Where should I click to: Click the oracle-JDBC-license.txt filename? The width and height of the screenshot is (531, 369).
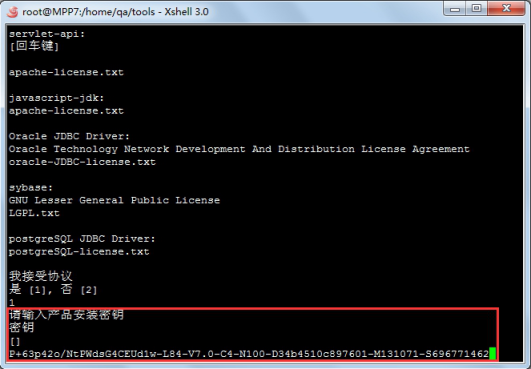click(x=82, y=162)
